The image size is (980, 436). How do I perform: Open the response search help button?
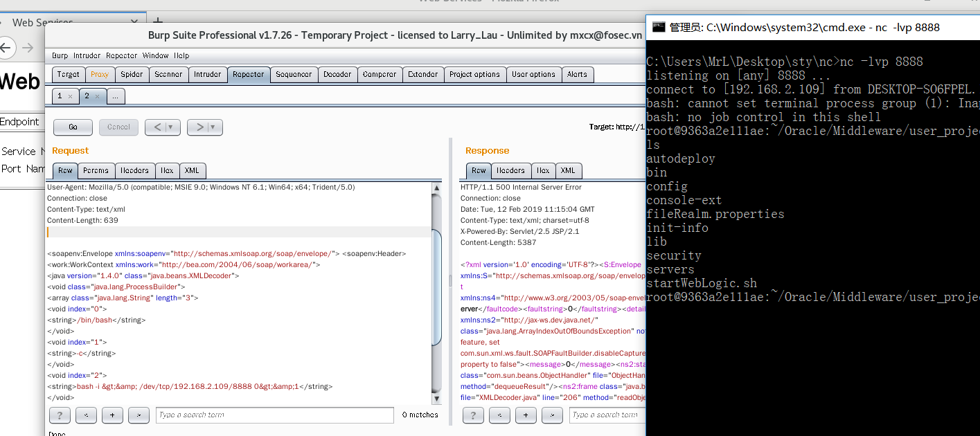point(473,415)
